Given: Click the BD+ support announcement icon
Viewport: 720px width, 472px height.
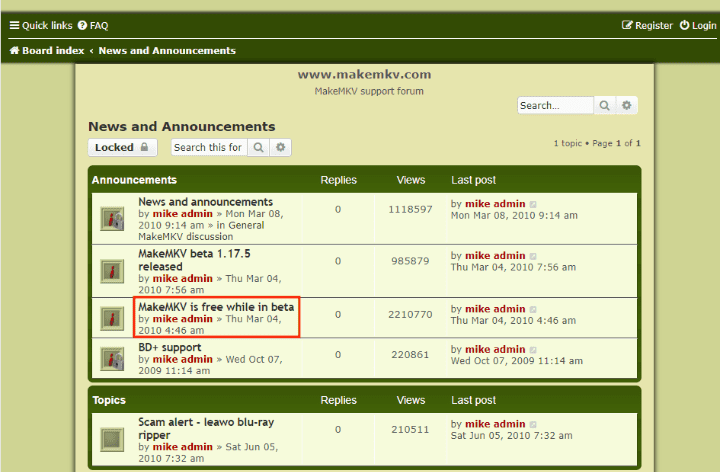Looking at the screenshot, I should (111, 359).
